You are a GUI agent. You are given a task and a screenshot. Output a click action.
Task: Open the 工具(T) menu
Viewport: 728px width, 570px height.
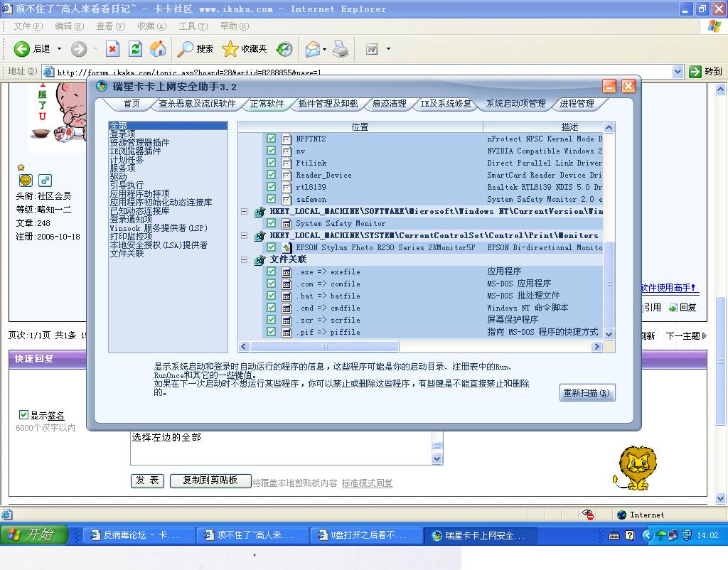(193, 26)
